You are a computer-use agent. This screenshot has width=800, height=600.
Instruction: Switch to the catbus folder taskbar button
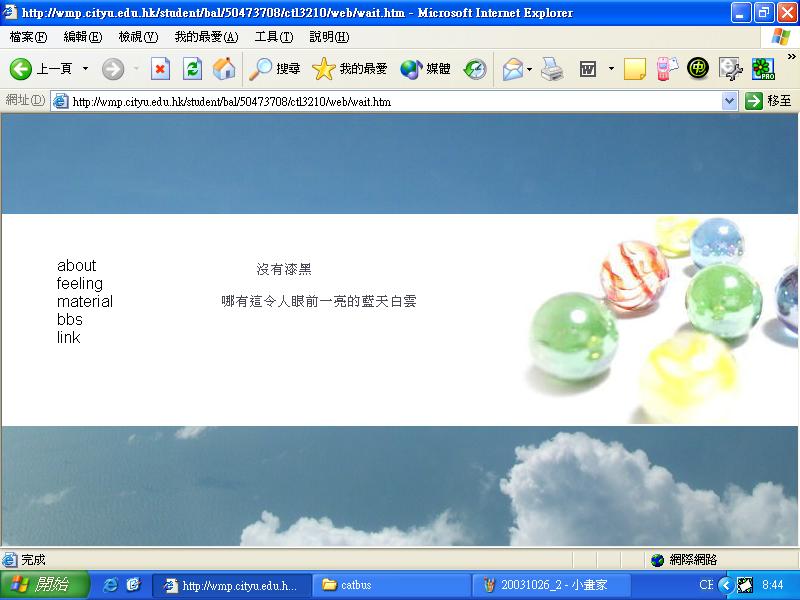pyautogui.click(x=391, y=585)
